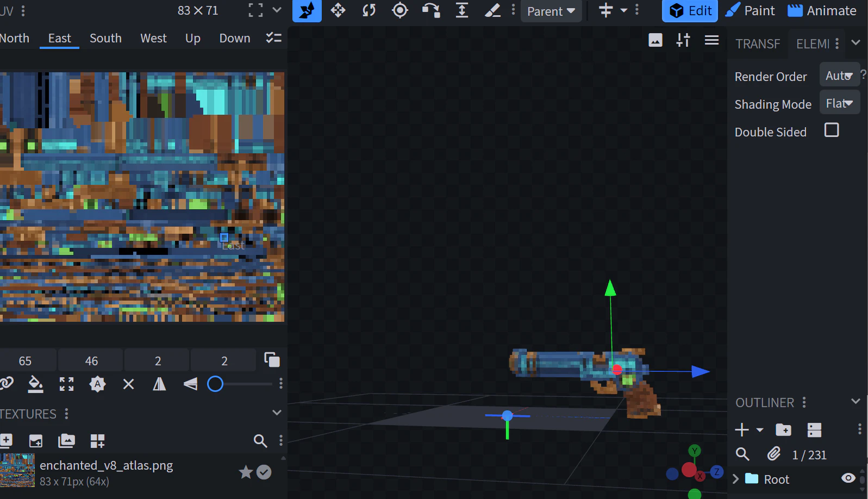Viewport: 868px width, 499px height.
Task: Enable the Double Sided checkbox
Action: tap(831, 130)
